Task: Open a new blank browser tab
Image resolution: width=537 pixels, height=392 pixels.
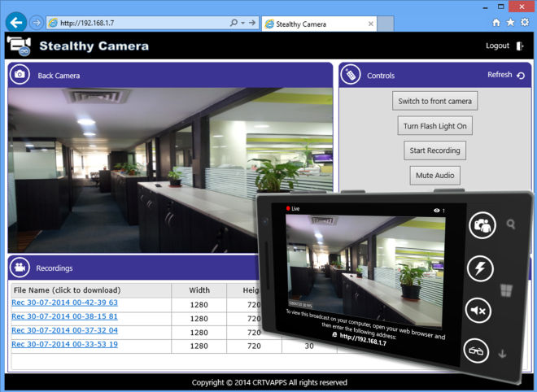Action: click(x=386, y=24)
